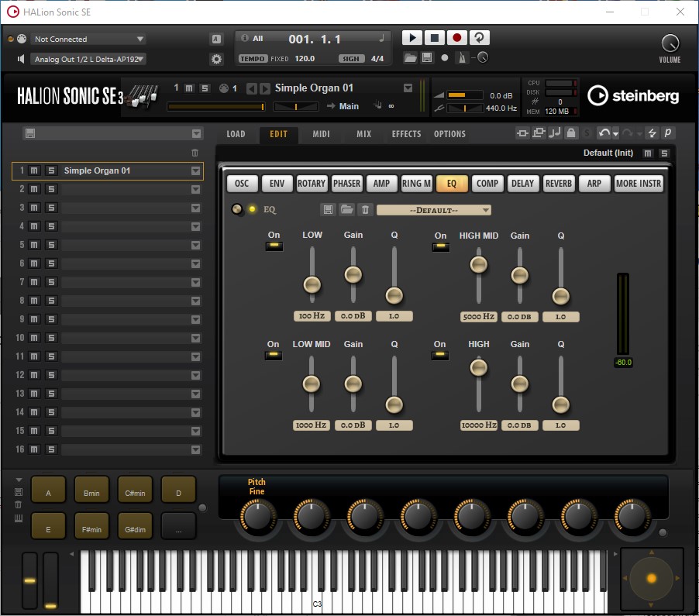Switch to the EFFECTS tab
This screenshot has width=699, height=616.
click(x=406, y=134)
